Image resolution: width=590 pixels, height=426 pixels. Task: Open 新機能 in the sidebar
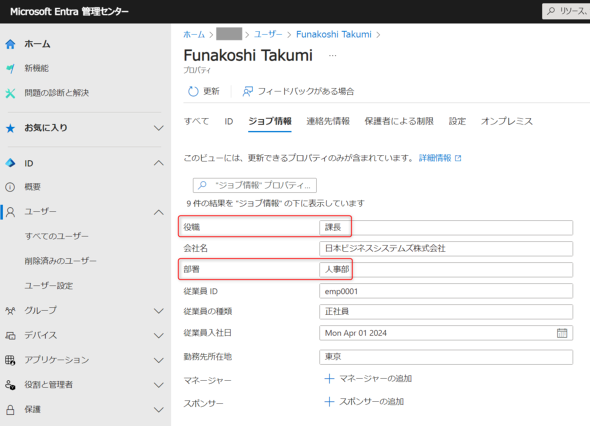(x=37, y=68)
